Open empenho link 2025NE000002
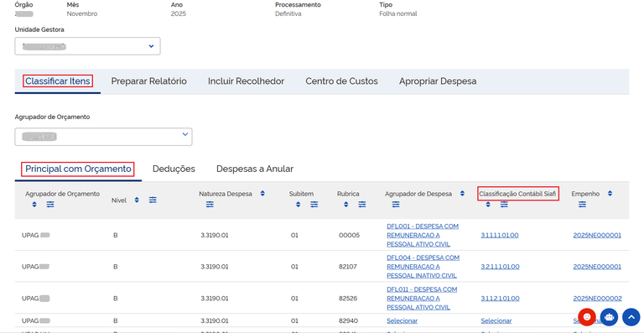 [x=598, y=298]
